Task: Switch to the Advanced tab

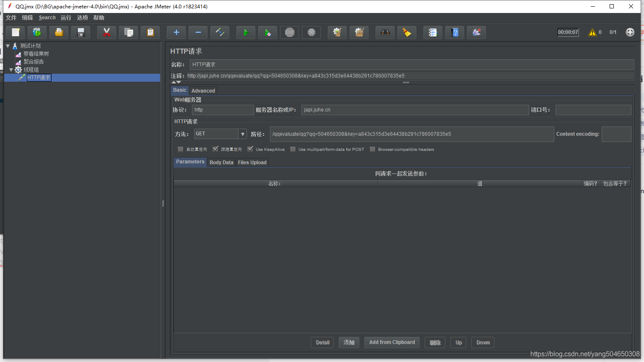Action: click(203, 90)
